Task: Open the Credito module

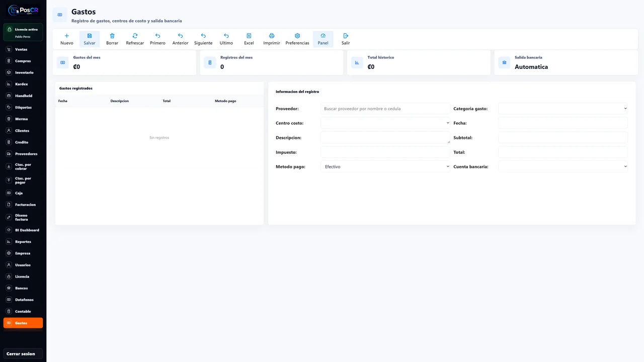Action: coord(23,142)
